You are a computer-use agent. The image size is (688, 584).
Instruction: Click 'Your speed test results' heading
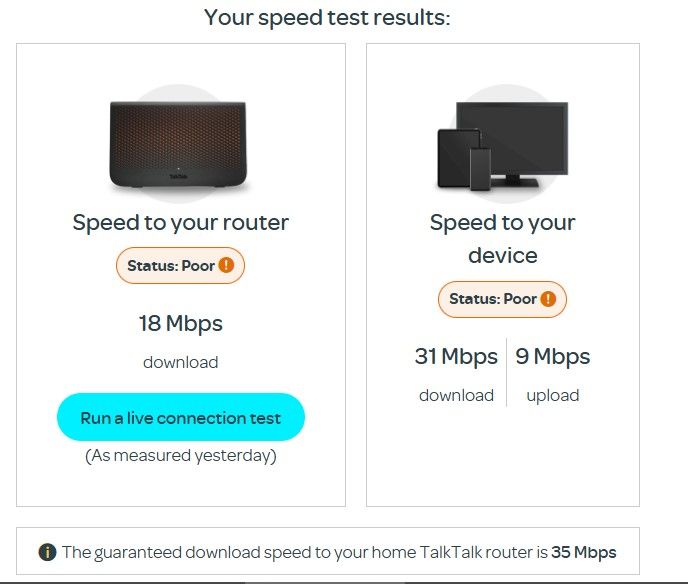(x=327, y=17)
